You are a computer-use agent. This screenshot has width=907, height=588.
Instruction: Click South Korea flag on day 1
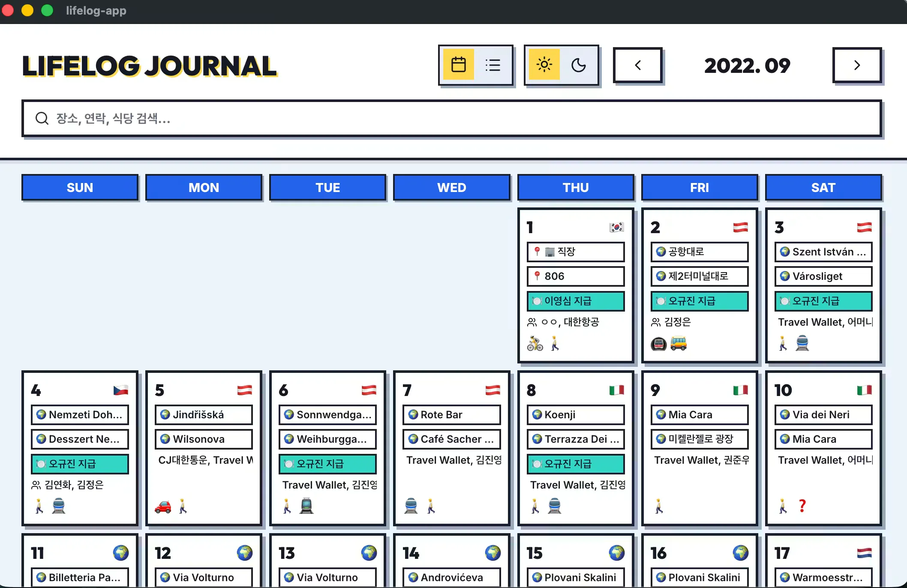pyautogui.click(x=616, y=227)
